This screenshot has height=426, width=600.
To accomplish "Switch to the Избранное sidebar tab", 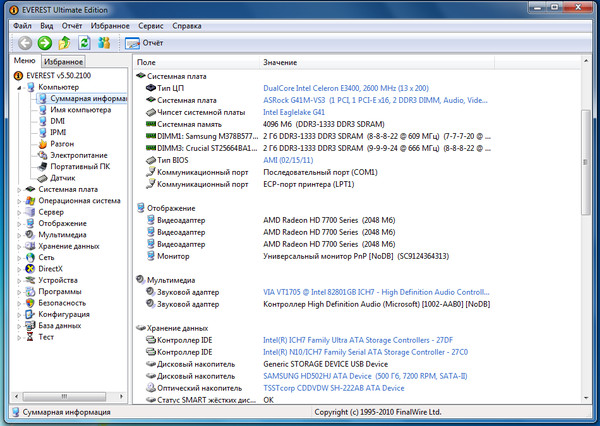I will (x=63, y=61).
